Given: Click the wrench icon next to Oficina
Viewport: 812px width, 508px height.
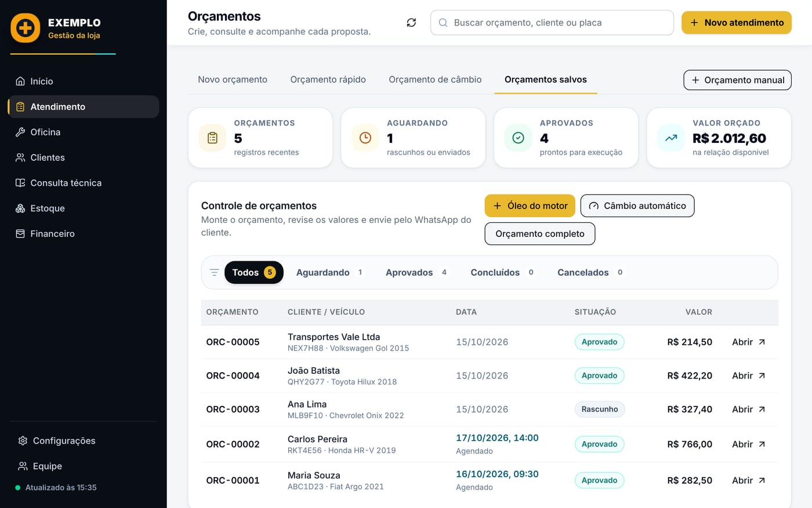Looking at the screenshot, I should pos(20,132).
